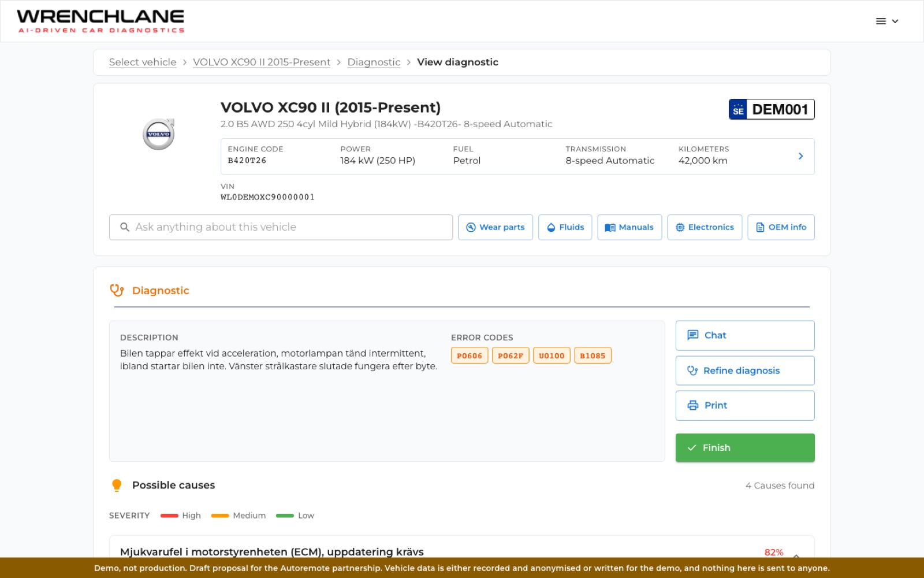Open the Manuals section
The height and width of the screenshot is (578, 924).
pyautogui.click(x=629, y=227)
